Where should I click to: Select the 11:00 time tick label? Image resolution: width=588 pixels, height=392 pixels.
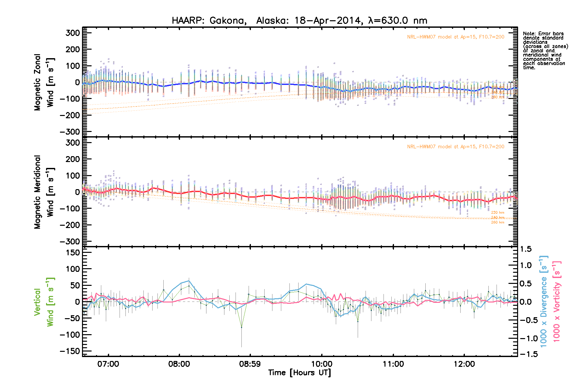coord(393,364)
